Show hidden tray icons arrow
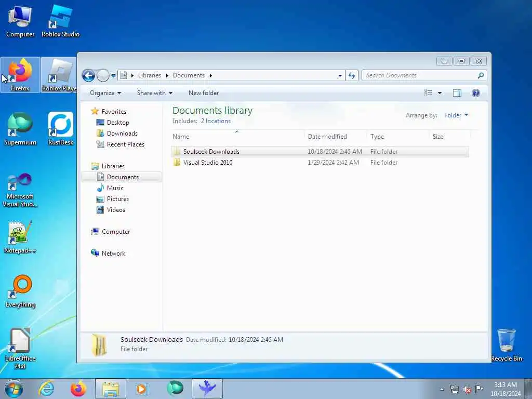The image size is (532, 399). [x=442, y=390]
